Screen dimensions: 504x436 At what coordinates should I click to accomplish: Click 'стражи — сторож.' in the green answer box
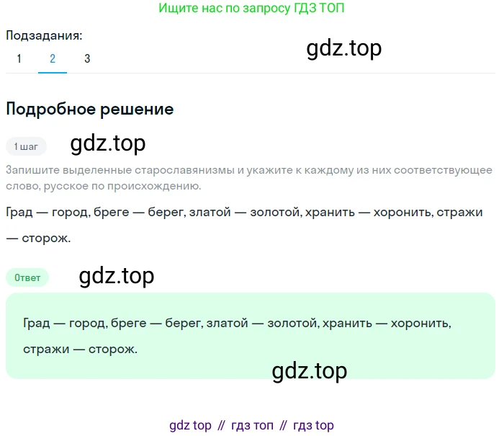point(80,349)
